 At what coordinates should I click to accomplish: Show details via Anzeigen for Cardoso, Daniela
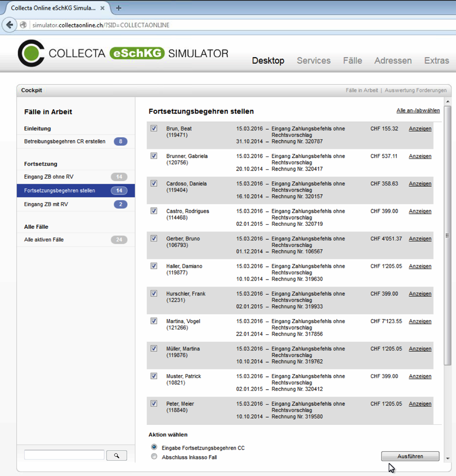(420, 184)
